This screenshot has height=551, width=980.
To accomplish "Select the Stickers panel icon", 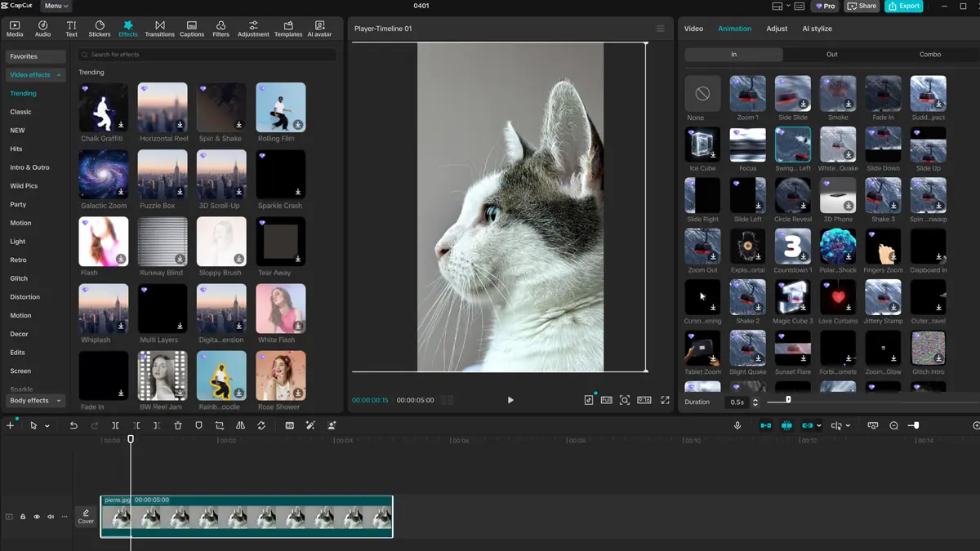I will click(x=99, y=27).
